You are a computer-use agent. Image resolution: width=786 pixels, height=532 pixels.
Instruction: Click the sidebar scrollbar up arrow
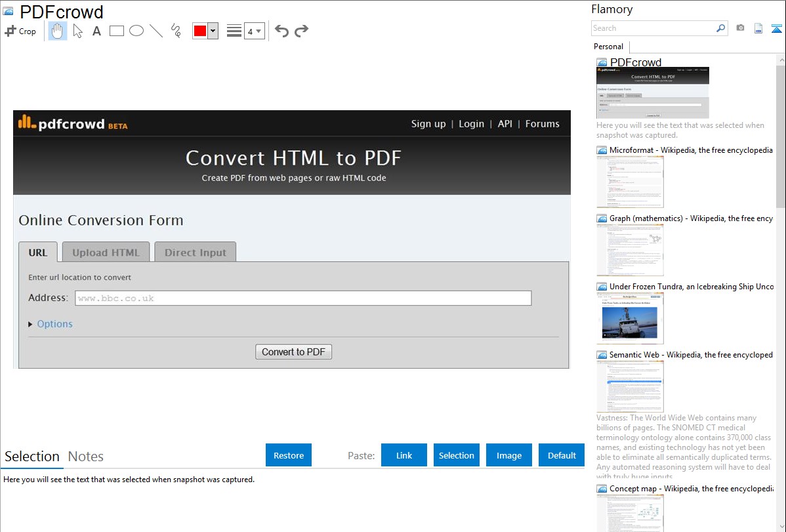click(x=781, y=60)
